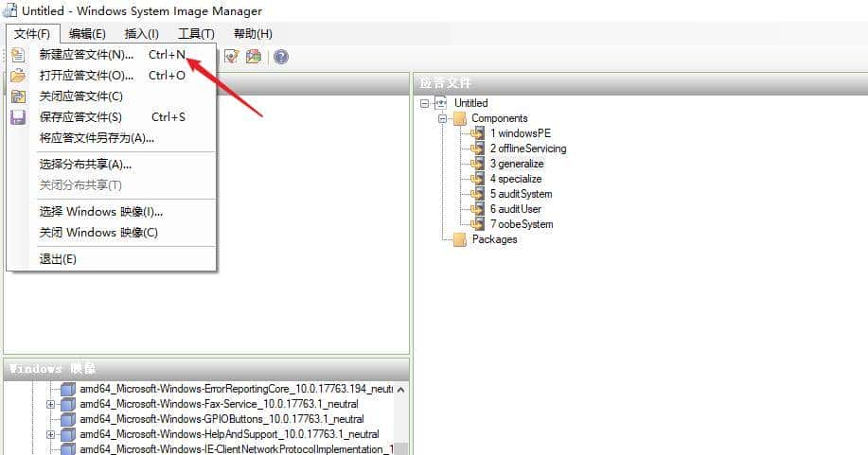Select the amd64 ErrorReportingCore component text

237,389
